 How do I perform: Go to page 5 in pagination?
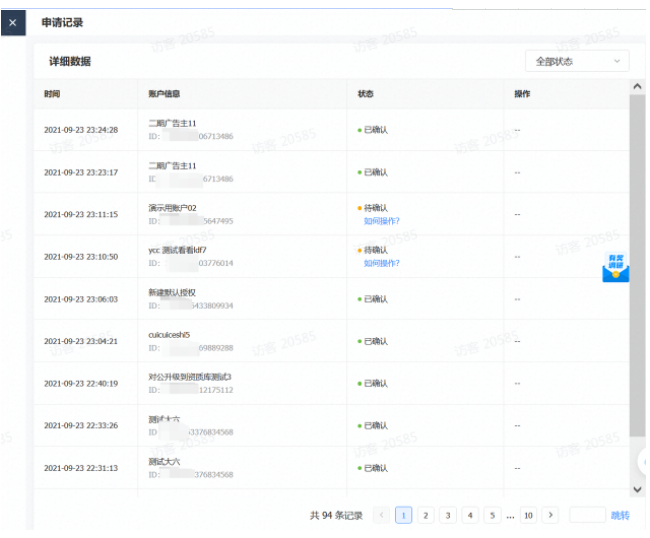tap(492, 515)
